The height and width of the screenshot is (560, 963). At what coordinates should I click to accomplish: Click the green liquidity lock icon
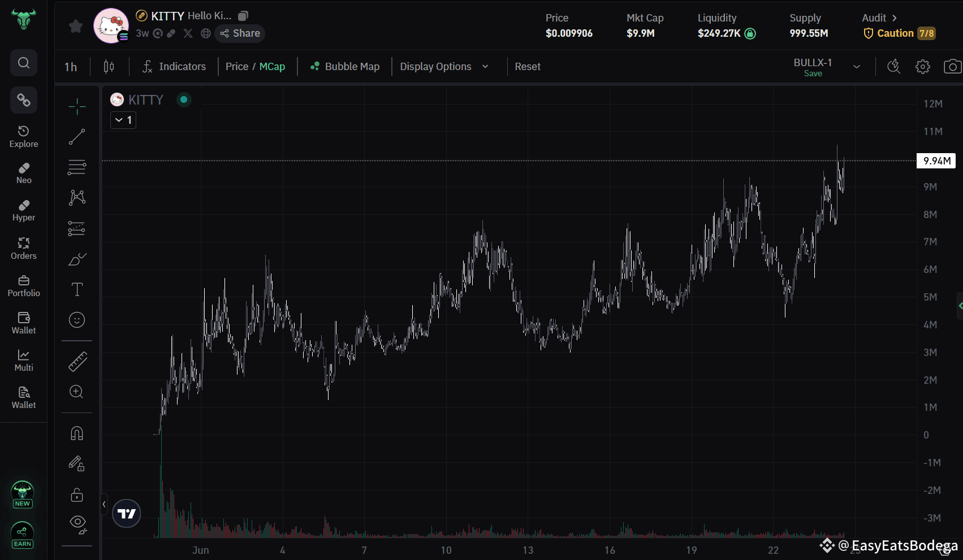(x=750, y=33)
